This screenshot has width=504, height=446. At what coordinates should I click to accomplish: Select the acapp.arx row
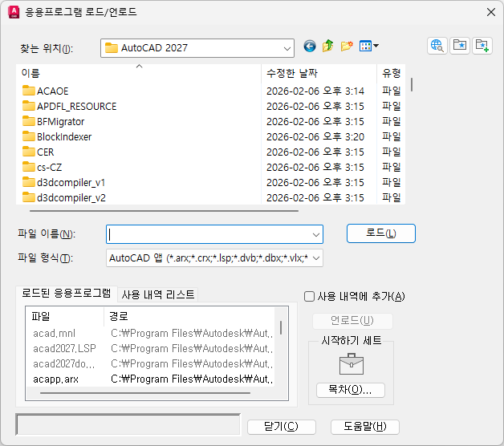pos(150,379)
